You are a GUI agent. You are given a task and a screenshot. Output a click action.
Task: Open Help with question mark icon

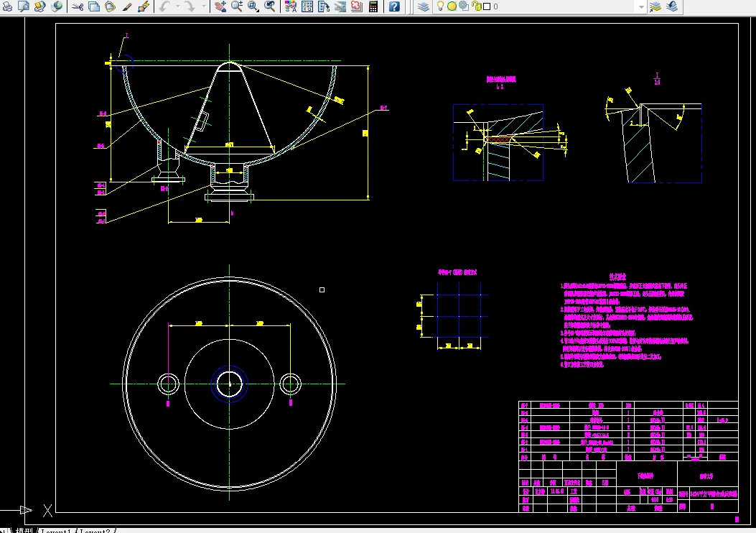click(394, 6)
